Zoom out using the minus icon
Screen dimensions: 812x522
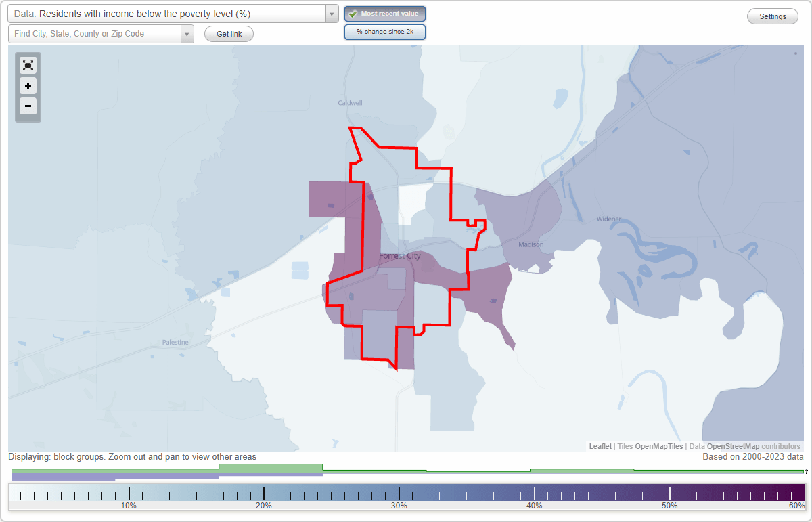(28, 106)
